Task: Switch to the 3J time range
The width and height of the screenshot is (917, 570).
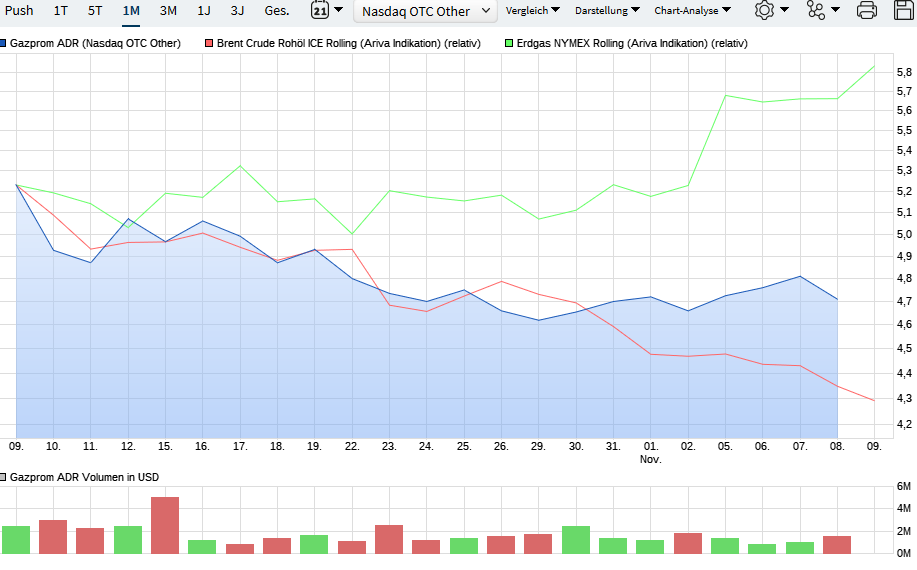Action: click(x=237, y=11)
